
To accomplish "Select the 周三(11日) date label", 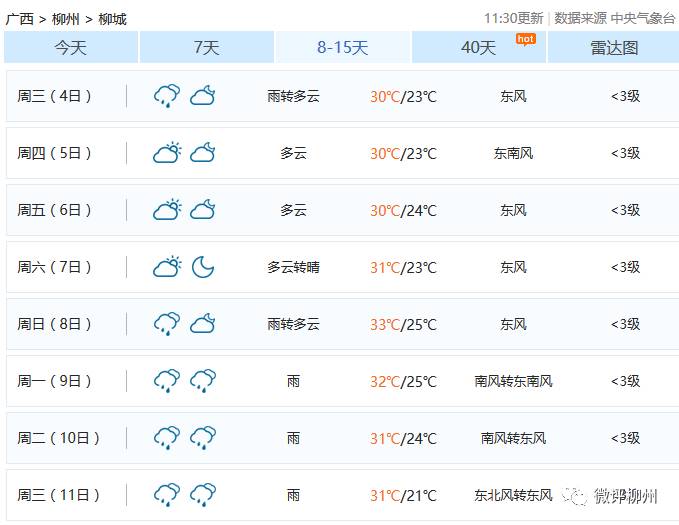I will [x=58, y=495].
